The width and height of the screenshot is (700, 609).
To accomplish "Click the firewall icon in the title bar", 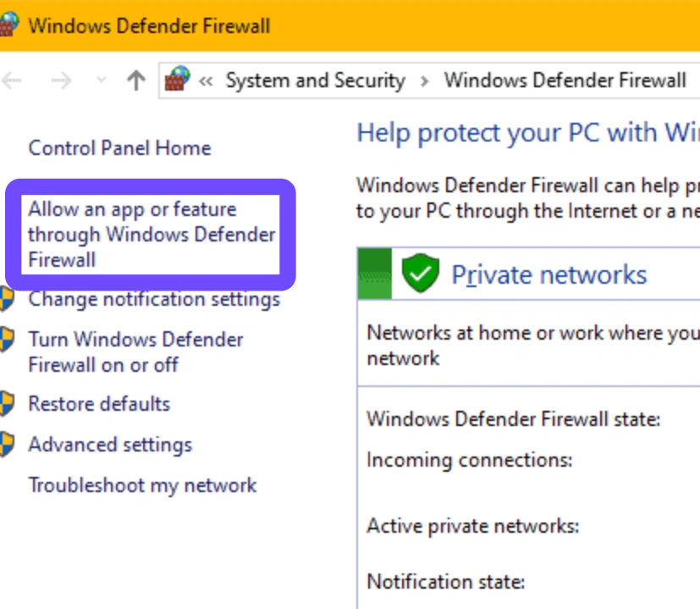I will (x=8, y=24).
